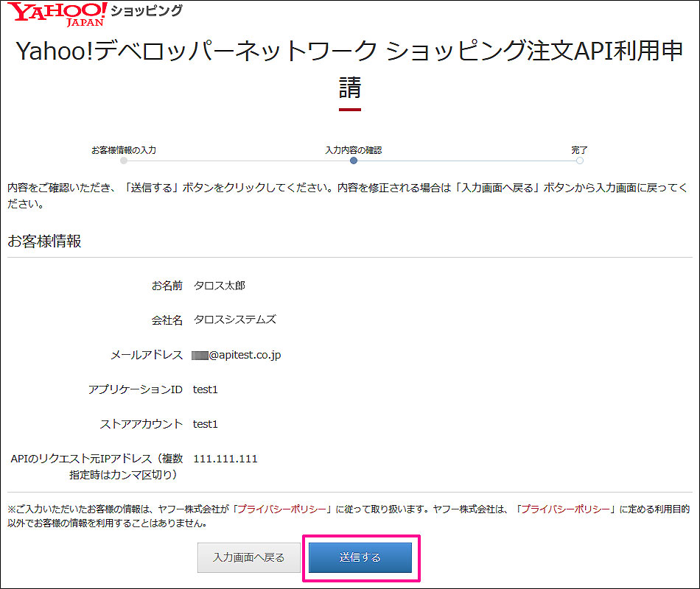Click the お名前 label
This screenshot has height=589, width=700.
click(x=167, y=286)
